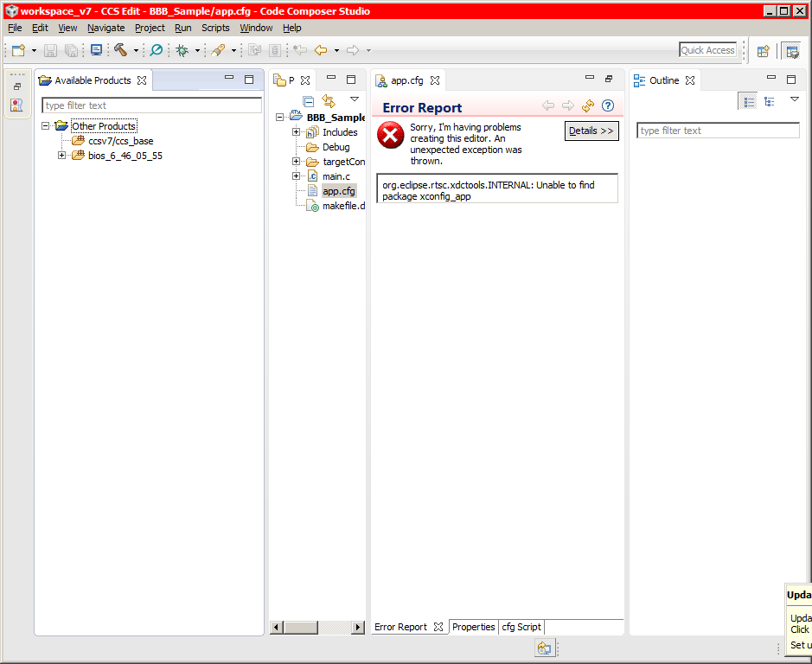Build project with the hammer icon
This screenshot has width=812, height=664.
pos(120,50)
